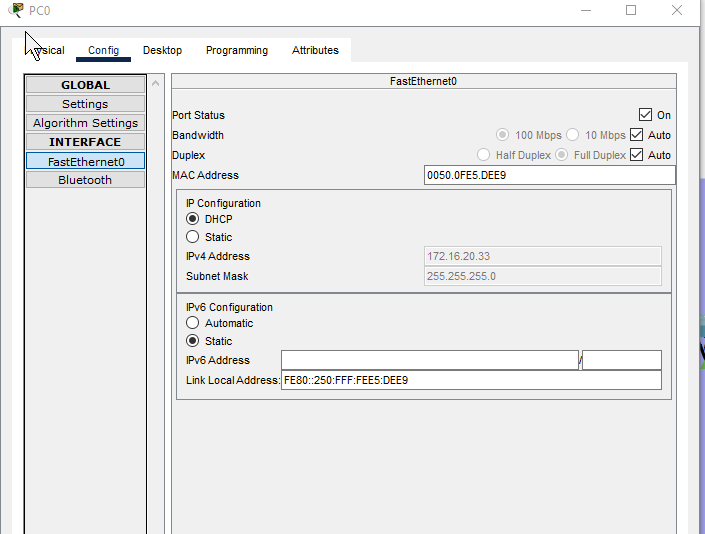The image size is (705, 534).
Task: Click the Link Local Address field
Action: 471,380
